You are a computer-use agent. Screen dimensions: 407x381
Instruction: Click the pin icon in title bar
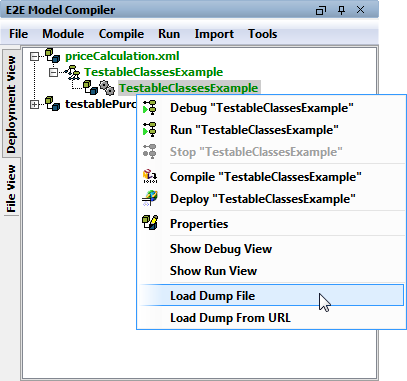(341, 10)
